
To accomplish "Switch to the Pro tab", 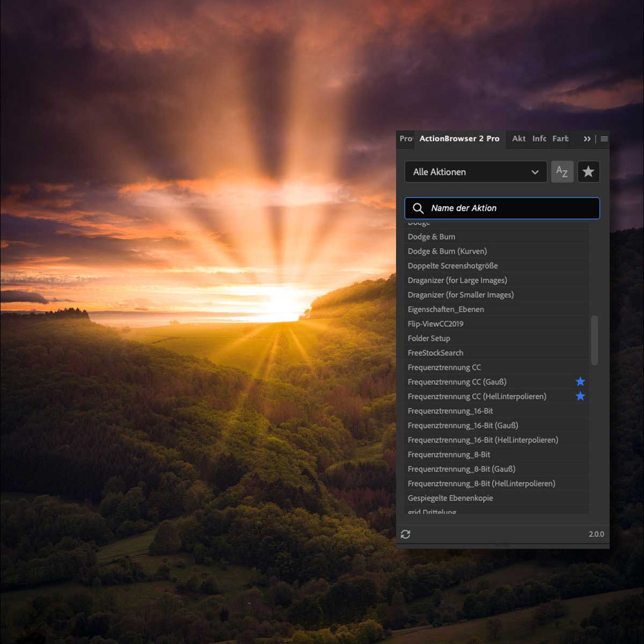I will tap(406, 138).
